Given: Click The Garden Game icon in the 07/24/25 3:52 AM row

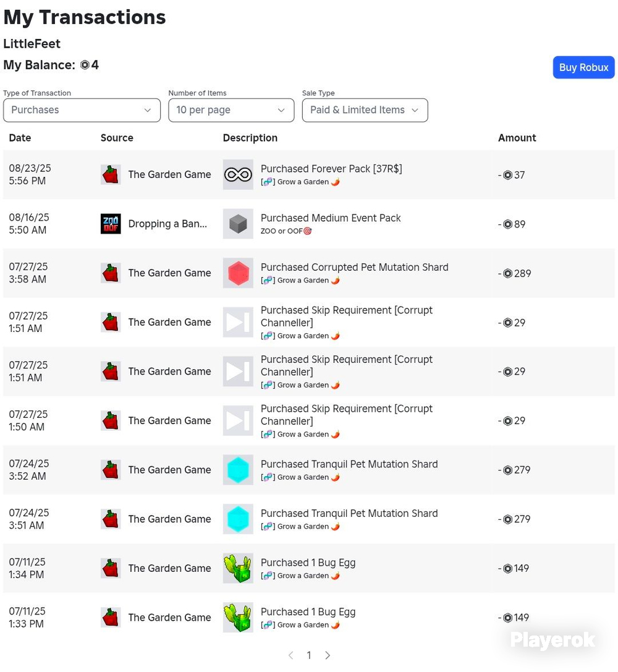Looking at the screenshot, I should click(111, 470).
